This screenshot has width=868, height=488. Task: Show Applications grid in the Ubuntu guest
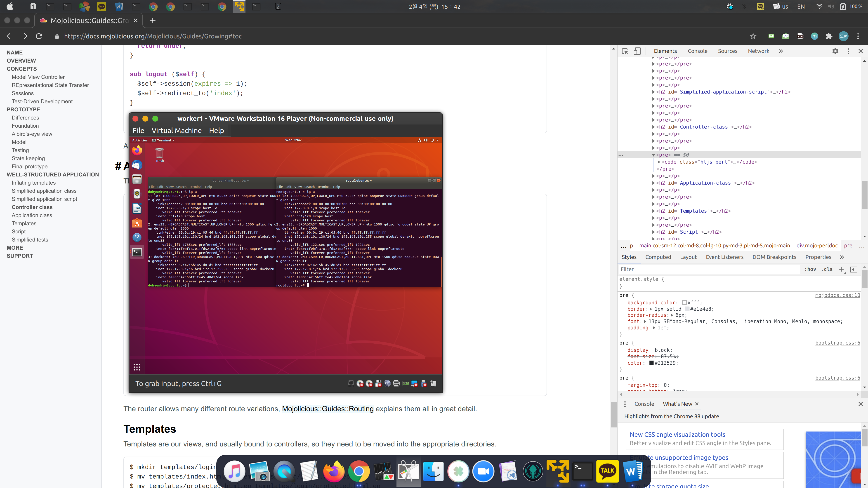point(137,367)
